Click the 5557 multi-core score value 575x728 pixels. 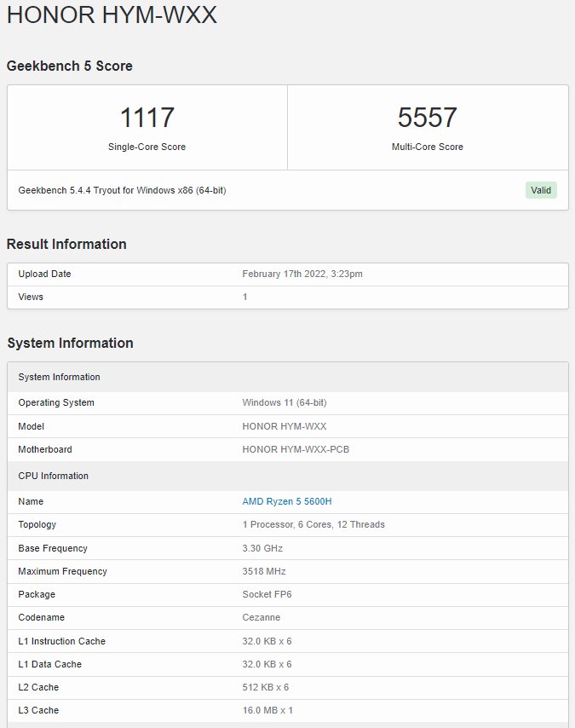[x=427, y=118]
